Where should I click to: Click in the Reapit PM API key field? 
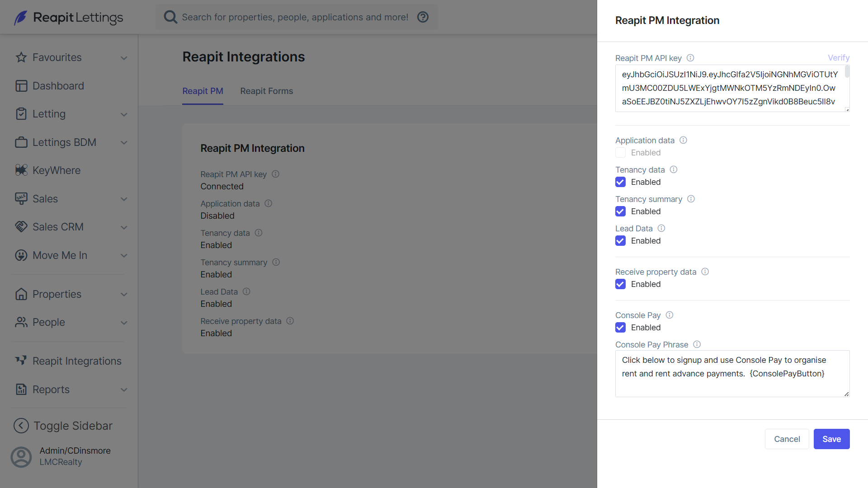pyautogui.click(x=732, y=88)
